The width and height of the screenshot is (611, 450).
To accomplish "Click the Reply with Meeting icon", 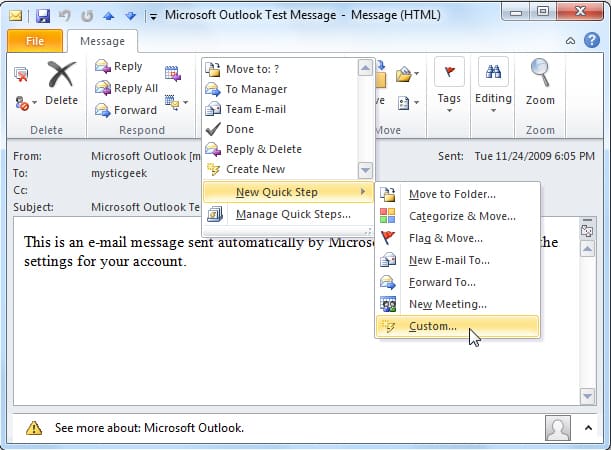I will coord(173,73).
